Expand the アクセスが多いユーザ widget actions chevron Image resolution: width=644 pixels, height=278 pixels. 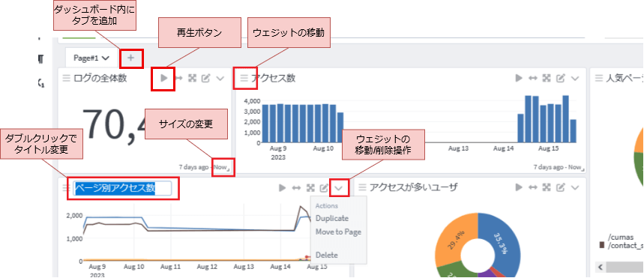[574, 188]
